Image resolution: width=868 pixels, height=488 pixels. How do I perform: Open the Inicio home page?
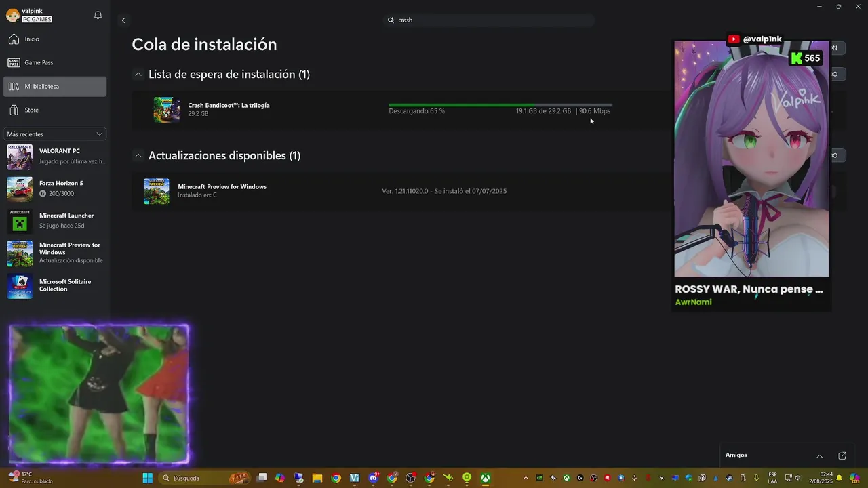[x=54, y=39]
